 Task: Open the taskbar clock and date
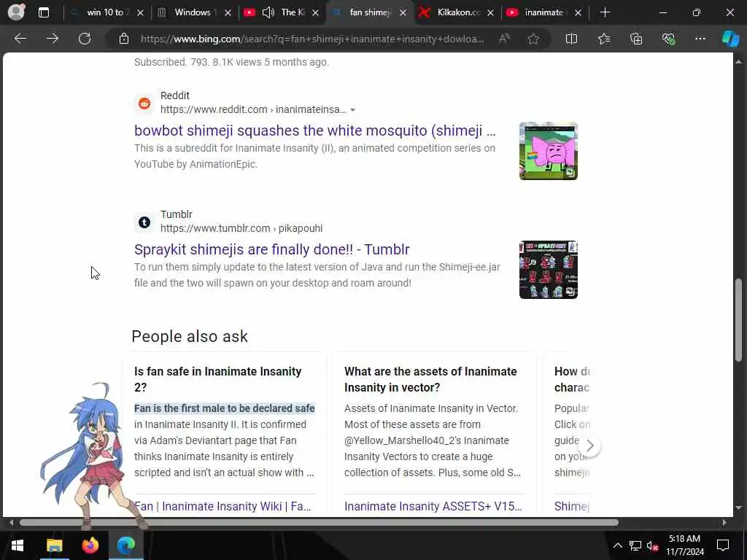tap(684, 545)
